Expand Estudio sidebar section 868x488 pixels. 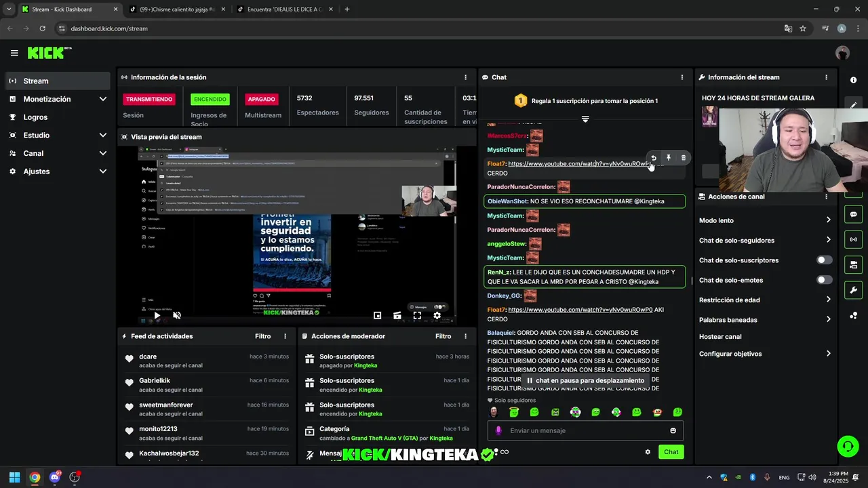tap(103, 135)
